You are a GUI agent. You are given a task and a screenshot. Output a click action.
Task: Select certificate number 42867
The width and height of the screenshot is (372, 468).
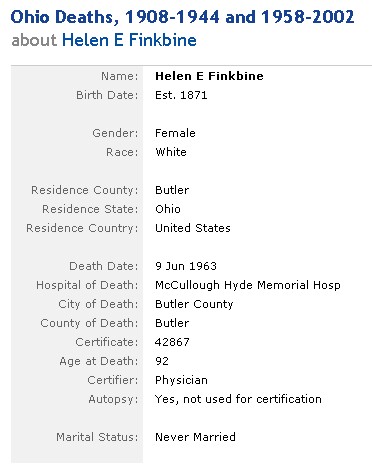[x=172, y=342]
